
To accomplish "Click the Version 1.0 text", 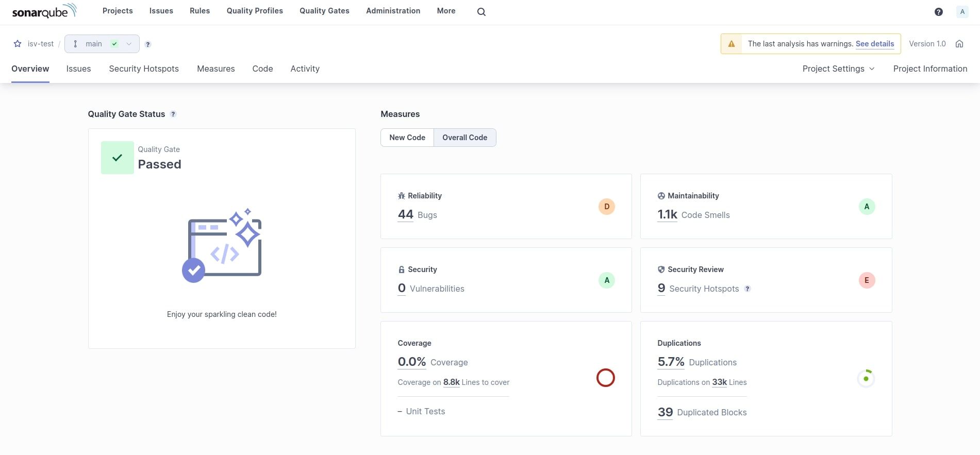I will (927, 44).
